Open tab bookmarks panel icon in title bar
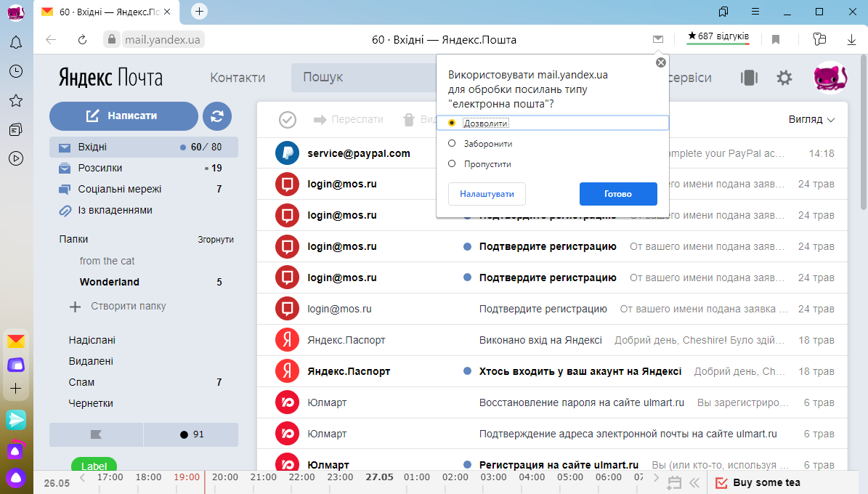Image resolution: width=868 pixels, height=494 pixels. coord(723,12)
